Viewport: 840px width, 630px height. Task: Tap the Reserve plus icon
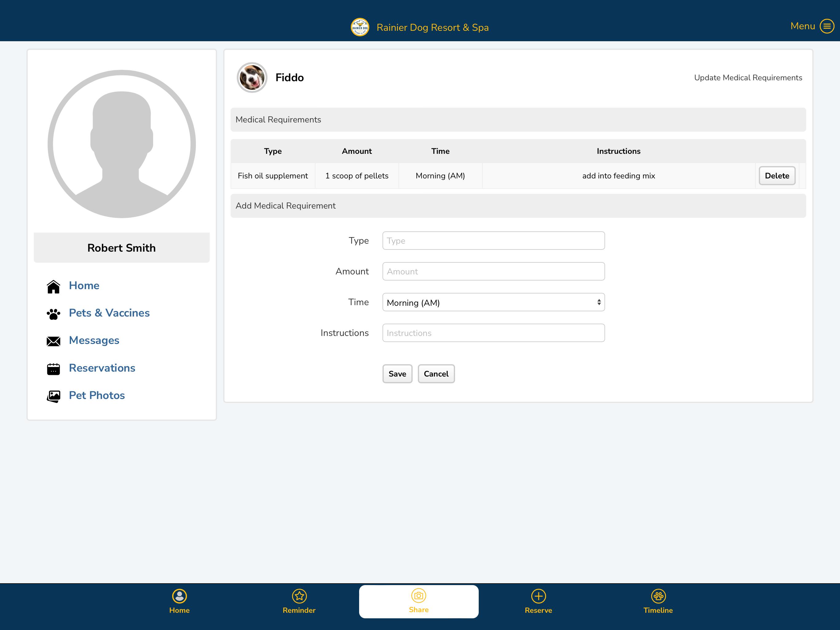[538, 596]
